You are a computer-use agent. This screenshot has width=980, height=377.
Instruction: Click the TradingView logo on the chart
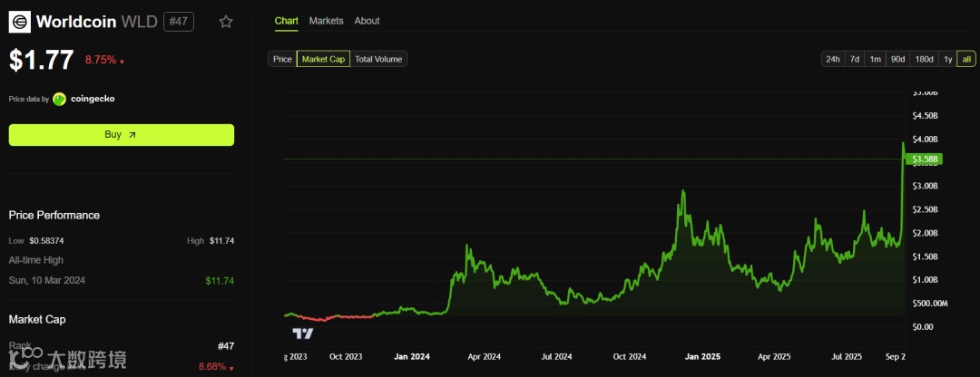coord(303,333)
